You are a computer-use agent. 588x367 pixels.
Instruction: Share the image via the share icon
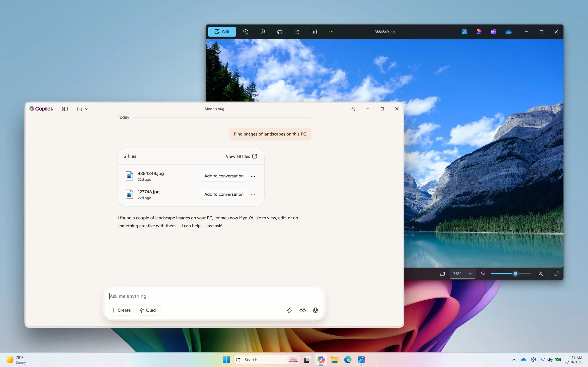click(x=297, y=32)
